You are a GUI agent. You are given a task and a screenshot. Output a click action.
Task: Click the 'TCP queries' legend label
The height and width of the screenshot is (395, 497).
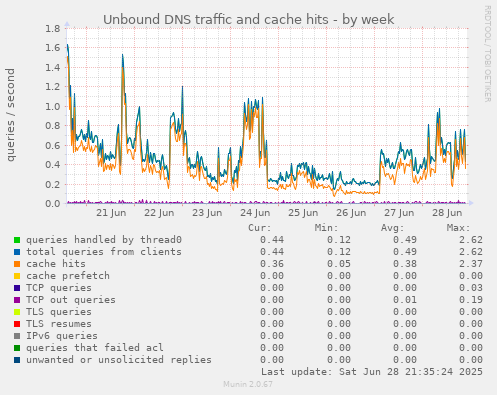tap(59, 288)
